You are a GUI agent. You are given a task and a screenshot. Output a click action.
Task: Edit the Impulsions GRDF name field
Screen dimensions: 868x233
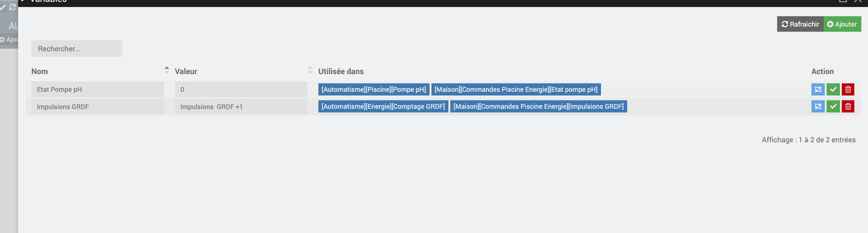pyautogui.click(x=98, y=107)
